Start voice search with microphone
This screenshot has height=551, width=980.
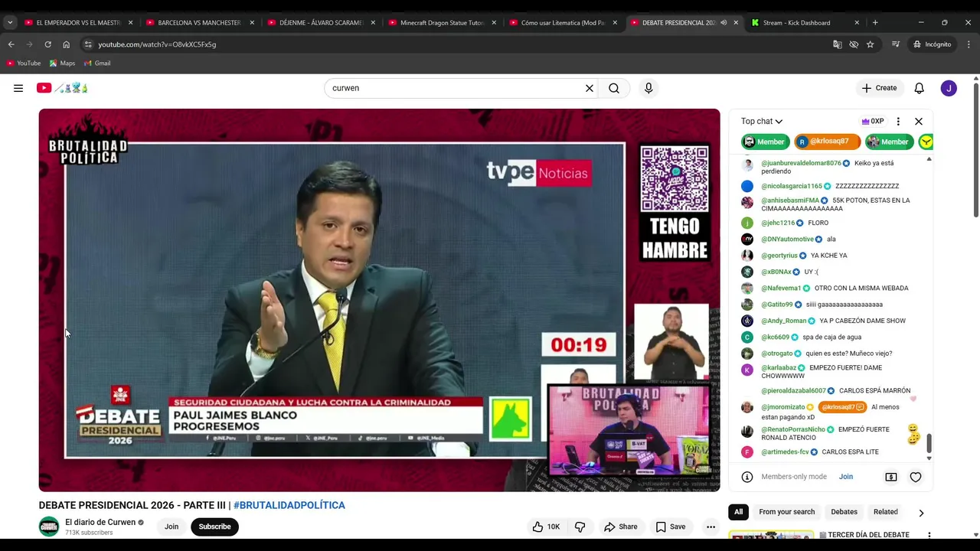pyautogui.click(x=648, y=88)
